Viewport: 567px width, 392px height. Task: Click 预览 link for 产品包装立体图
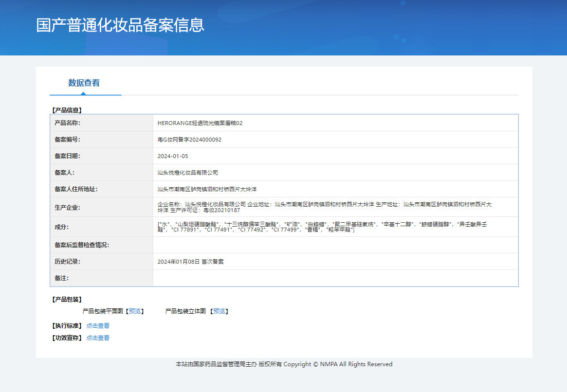click(x=219, y=311)
